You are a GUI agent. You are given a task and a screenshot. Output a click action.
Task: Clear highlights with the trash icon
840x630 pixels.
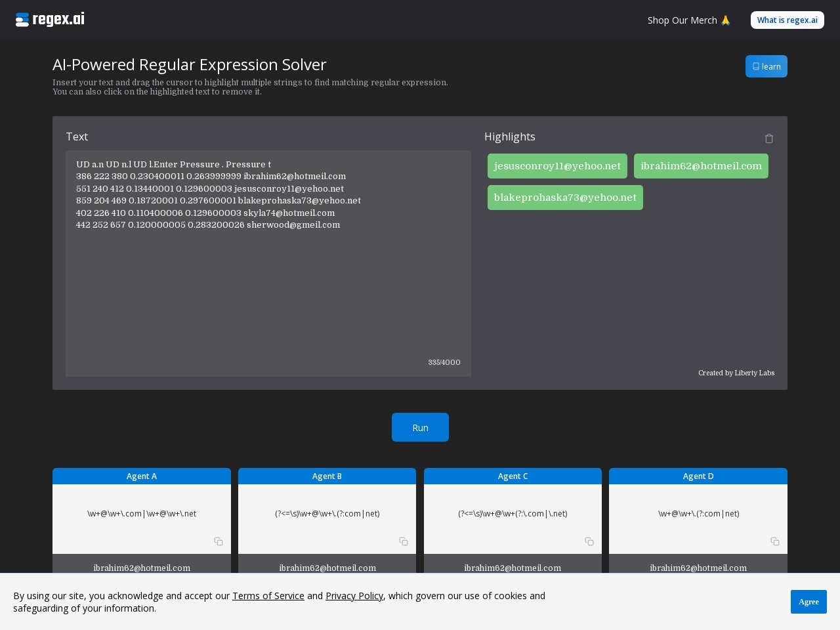point(769,138)
